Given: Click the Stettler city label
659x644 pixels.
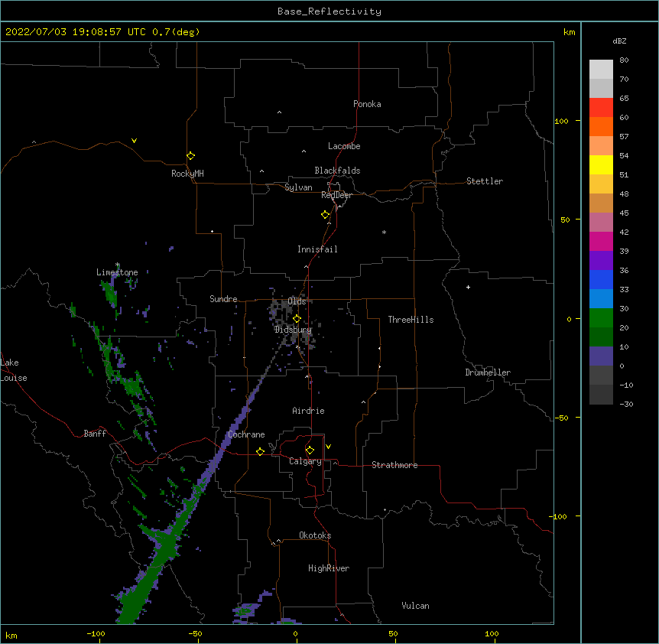Looking at the screenshot, I should point(485,181).
